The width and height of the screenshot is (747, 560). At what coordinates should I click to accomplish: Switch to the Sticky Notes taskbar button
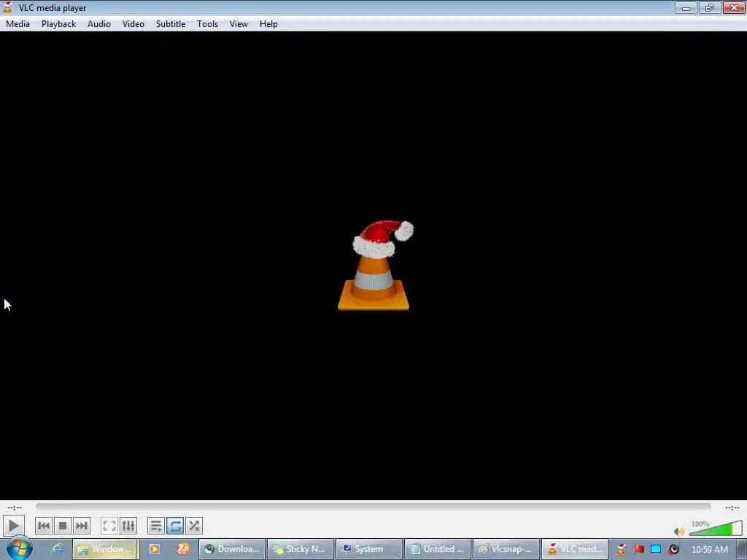[x=301, y=549]
